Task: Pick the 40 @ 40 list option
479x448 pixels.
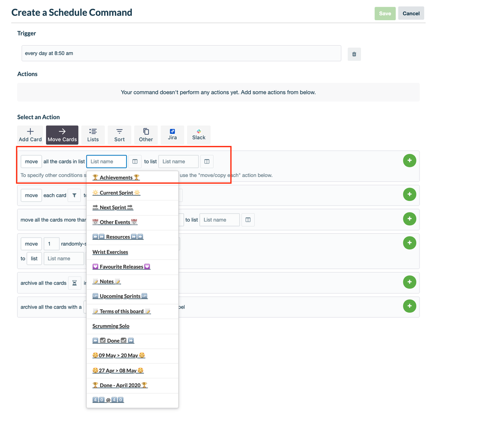Action: coord(133,400)
